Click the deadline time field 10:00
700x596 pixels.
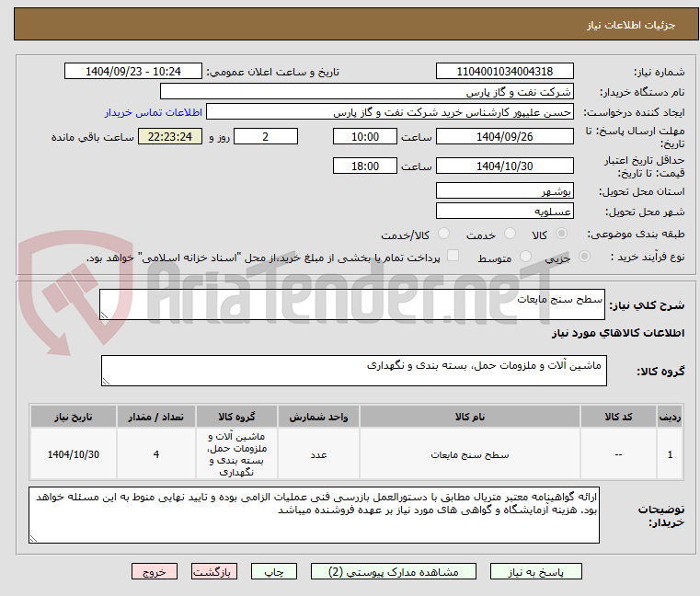tap(365, 136)
